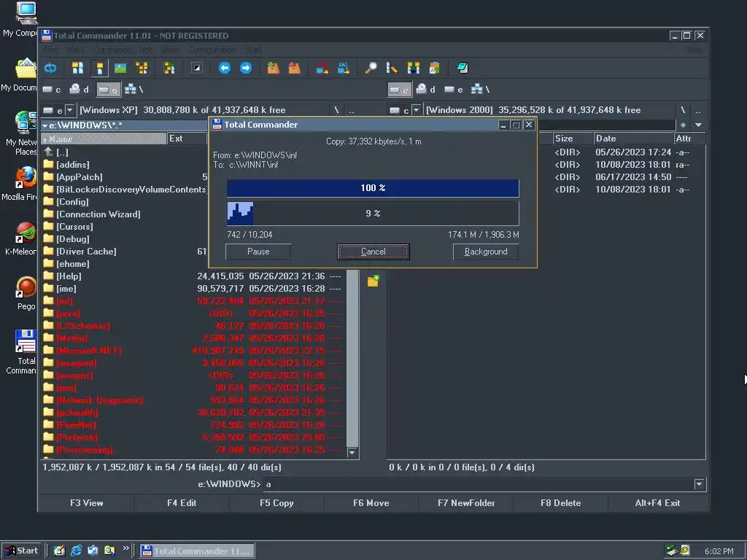747x560 pixels.
Task: Open the right panel drive dropdown
Action: (416, 110)
